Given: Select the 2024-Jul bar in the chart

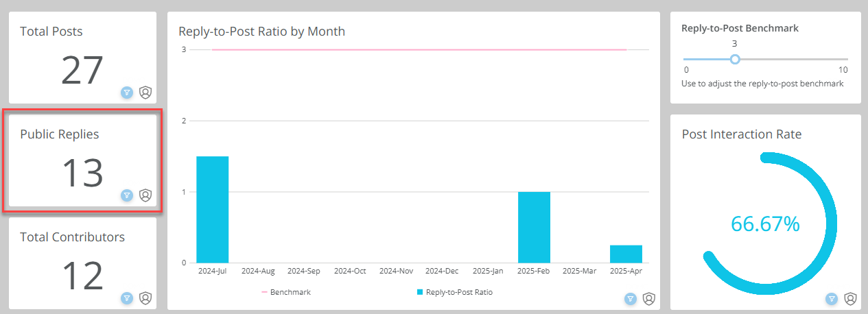Looking at the screenshot, I should 213,210.
